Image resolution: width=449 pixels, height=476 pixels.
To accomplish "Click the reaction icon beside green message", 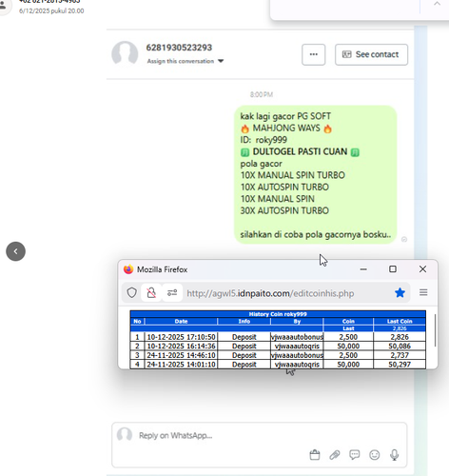I will coord(404,239).
